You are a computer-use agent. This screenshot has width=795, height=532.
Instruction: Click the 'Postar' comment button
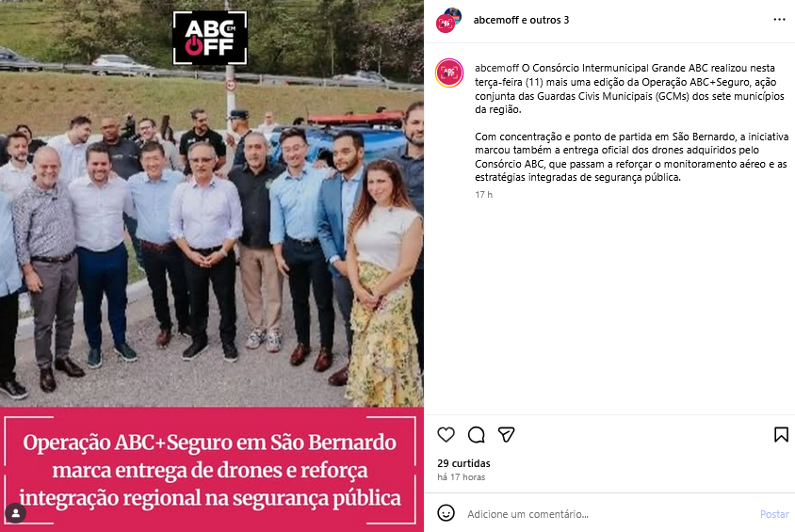point(774,514)
